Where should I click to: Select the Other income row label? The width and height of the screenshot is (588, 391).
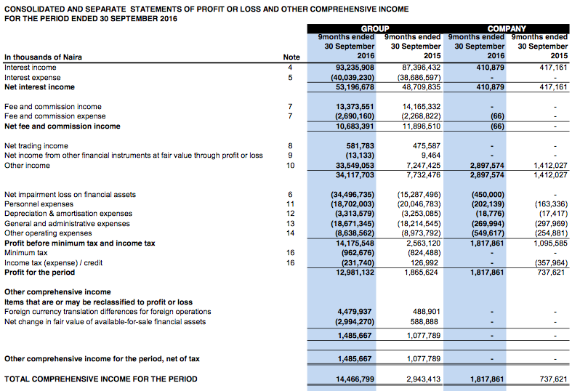pyautogui.click(x=27, y=165)
